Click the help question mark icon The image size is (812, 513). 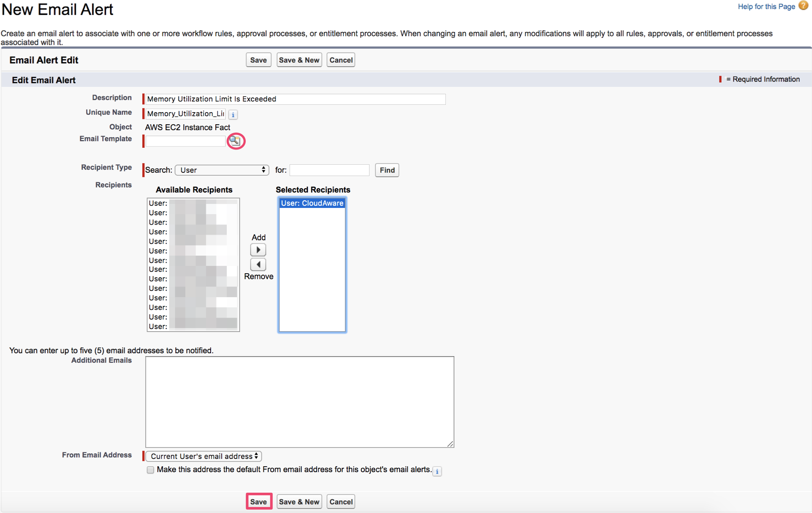803,6
